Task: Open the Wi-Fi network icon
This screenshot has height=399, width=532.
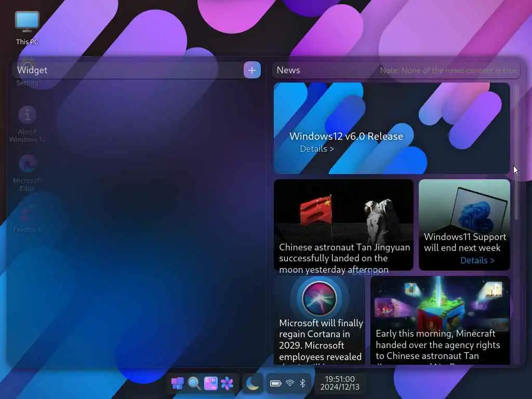Action: (x=290, y=383)
